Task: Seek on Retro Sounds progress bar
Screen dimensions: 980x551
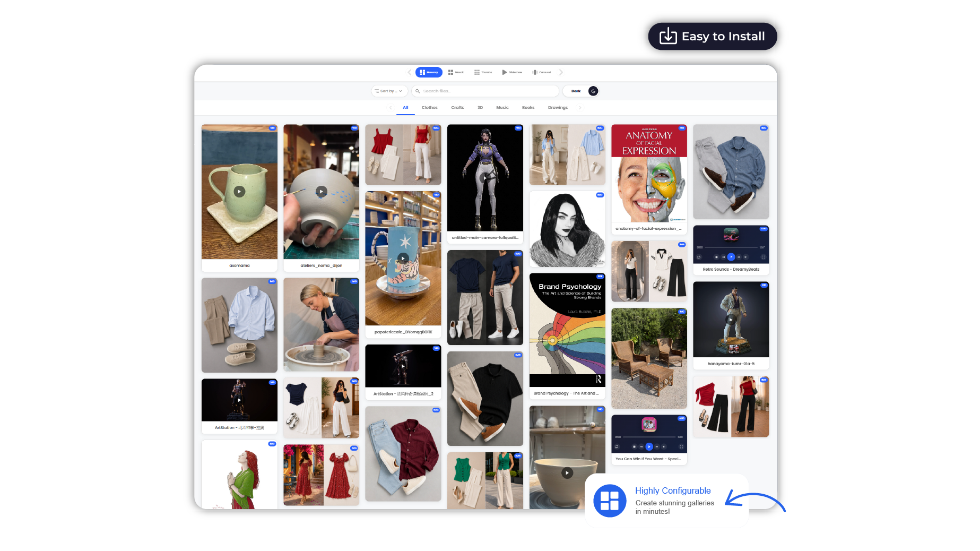Action: (731, 247)
